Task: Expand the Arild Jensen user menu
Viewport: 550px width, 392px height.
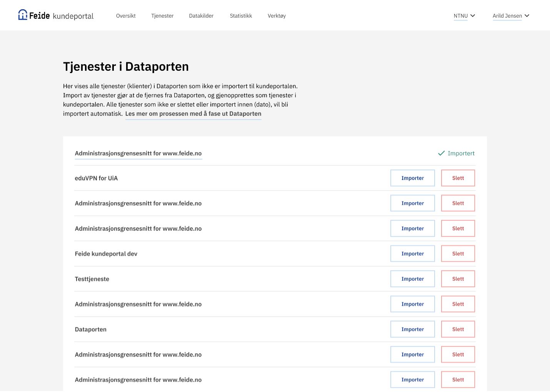Action: (x=511, y=16)
